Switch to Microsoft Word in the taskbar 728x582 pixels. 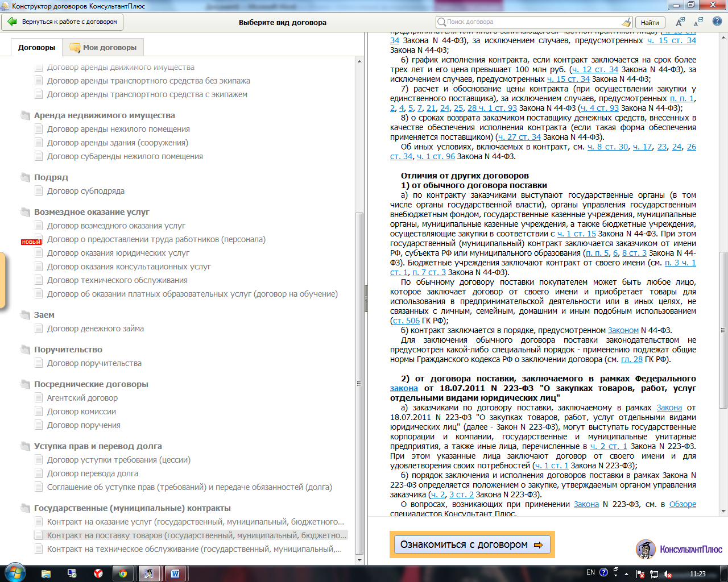pos(175,573)
